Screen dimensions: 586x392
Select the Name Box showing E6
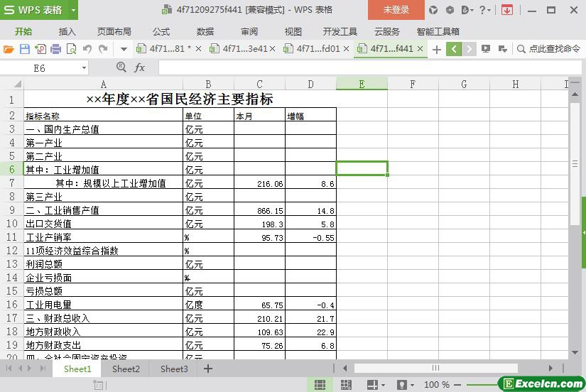point(40,68)
